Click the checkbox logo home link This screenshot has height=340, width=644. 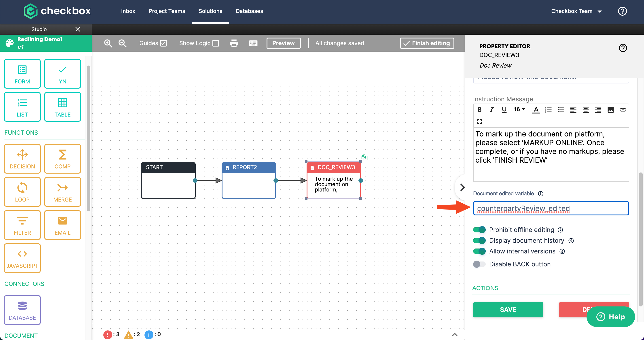pos(57,11)
